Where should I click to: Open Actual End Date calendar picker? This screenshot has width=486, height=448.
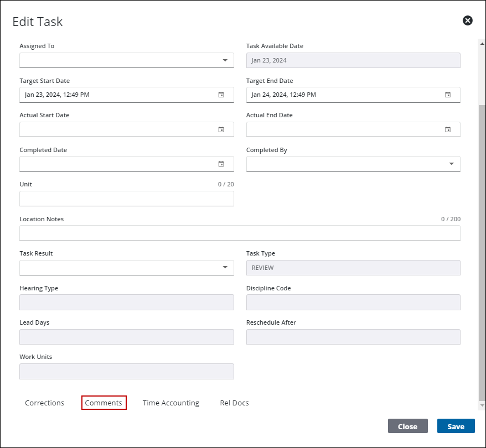(x=448, y=129)
